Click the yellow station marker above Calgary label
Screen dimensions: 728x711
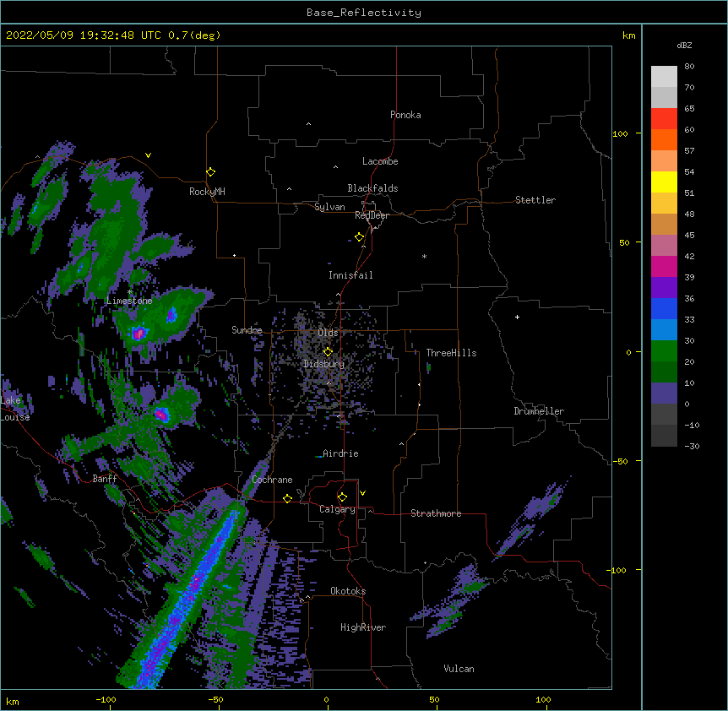pos(342,497)
